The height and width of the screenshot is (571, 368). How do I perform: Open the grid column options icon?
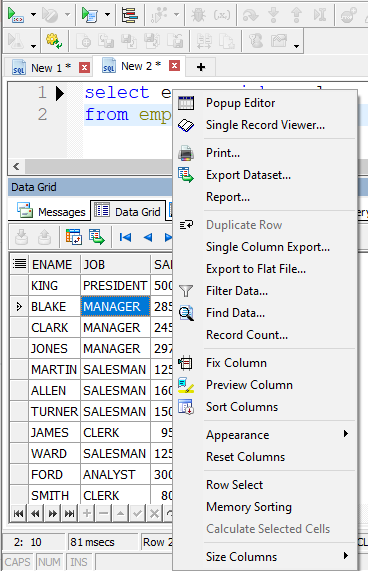[19, 264]
